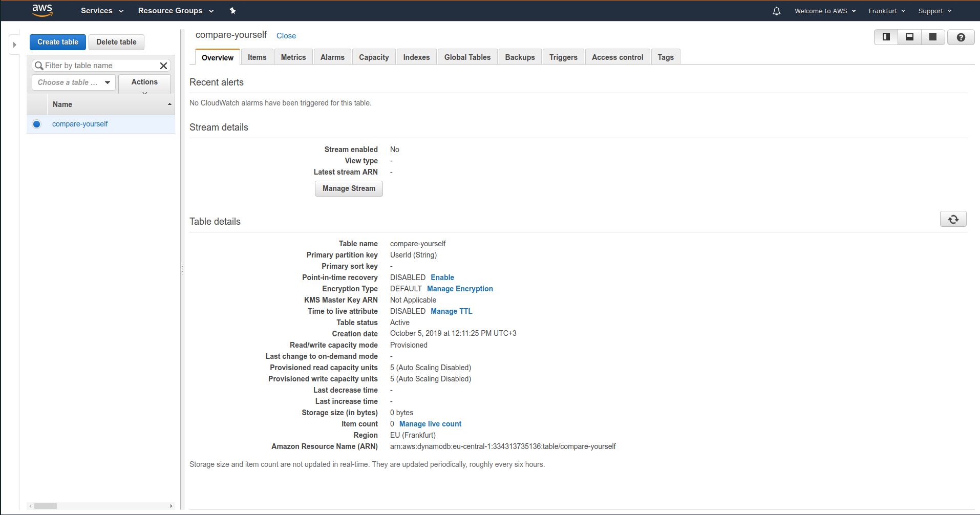Sort tables by Name column header
This screenshot has width=980, height=515.
click(x=111, y=104)
